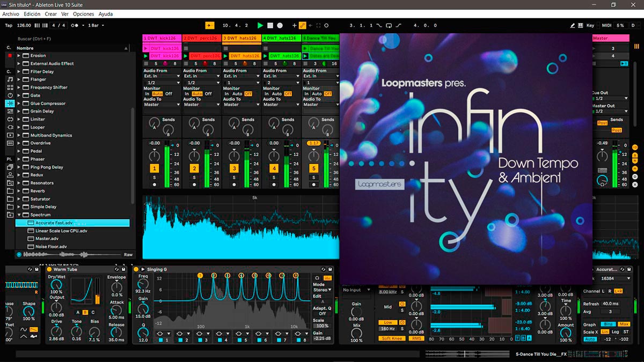This screenshot has width=644, height=362.
Task: Toggle the Draw Mode pencil icon
Action: click(x=573, y=25)
